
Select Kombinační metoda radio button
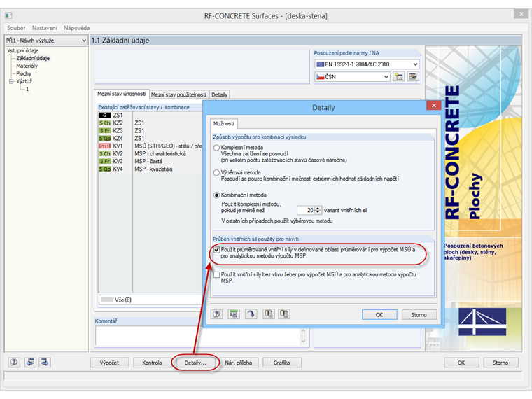pos(216,195)
